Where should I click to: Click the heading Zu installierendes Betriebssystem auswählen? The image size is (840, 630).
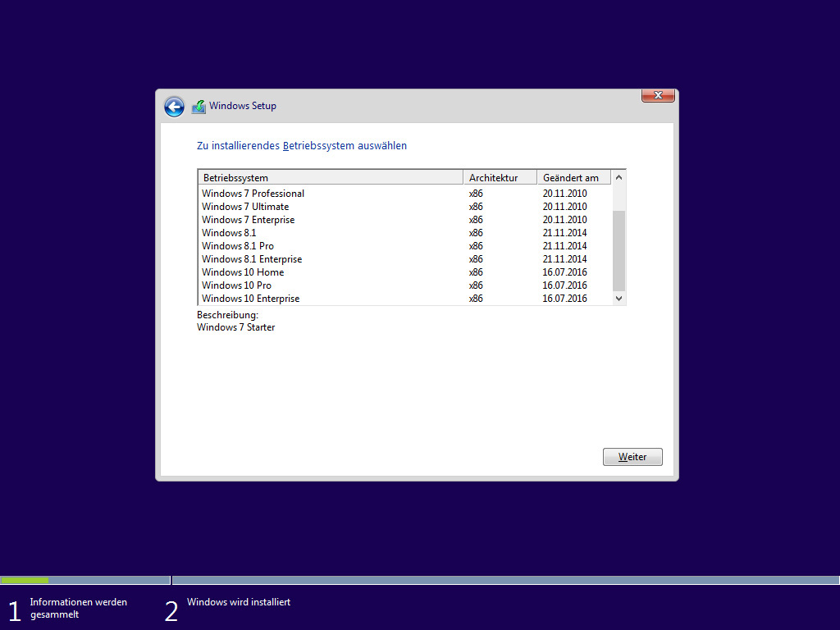pyautogui.click(x=302, y=146)
